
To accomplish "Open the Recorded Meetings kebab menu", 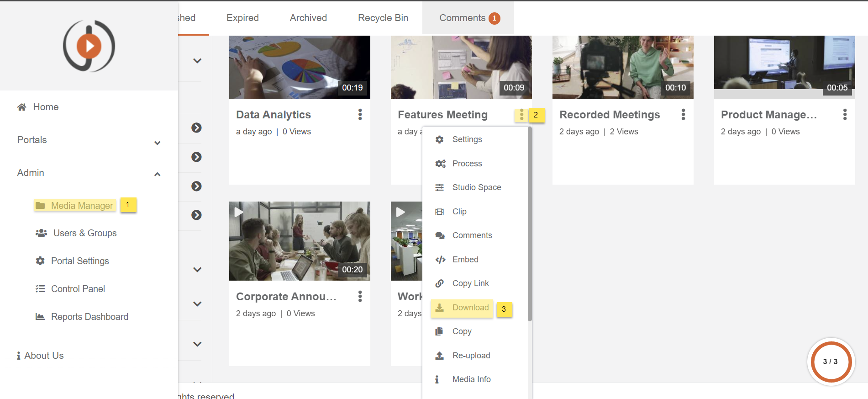I will pyautogui.click(x=683, y=115).
